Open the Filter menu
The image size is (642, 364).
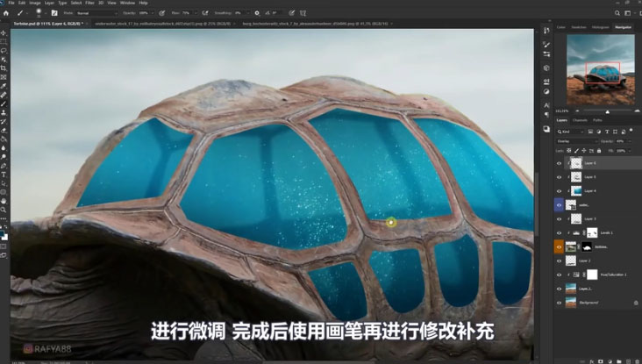tap(89, 4)
